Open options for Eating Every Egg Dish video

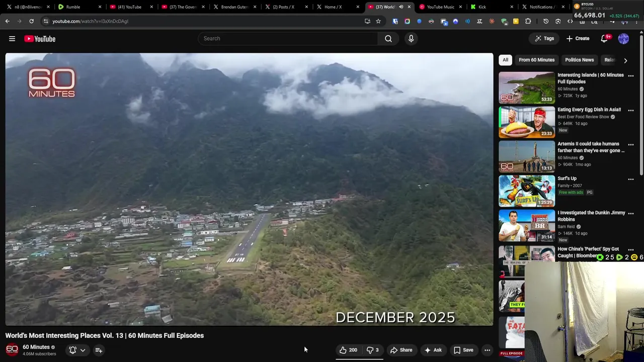pos(630,110)
